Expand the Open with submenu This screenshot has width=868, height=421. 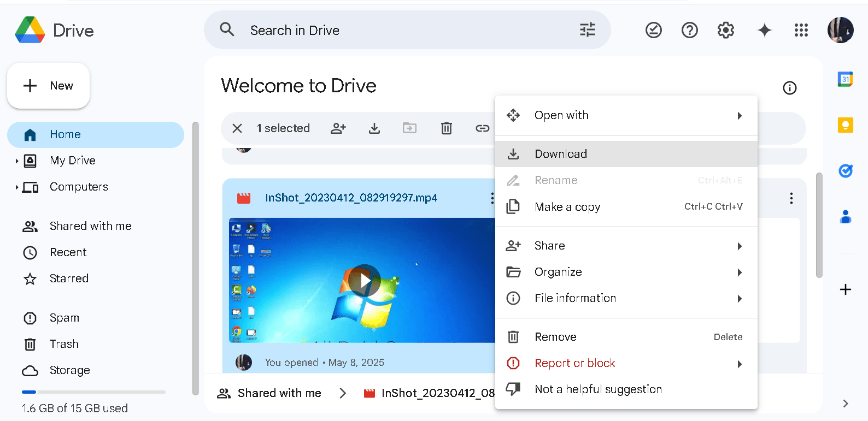[626, 115]
